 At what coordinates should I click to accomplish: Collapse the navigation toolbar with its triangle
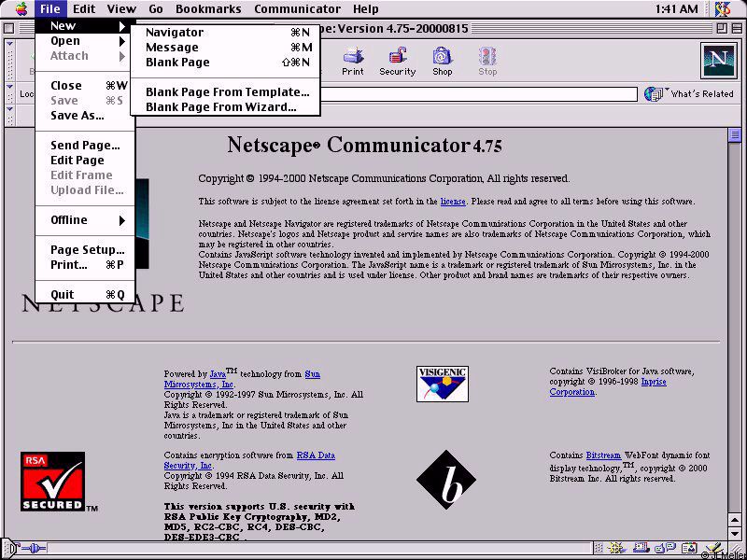(x=9, y=44)
